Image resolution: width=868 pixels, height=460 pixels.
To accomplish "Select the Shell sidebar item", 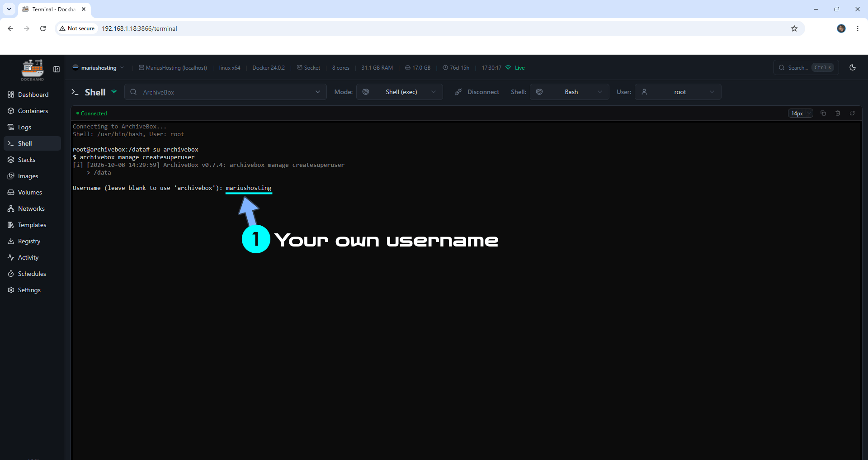I will coord(32,143).
